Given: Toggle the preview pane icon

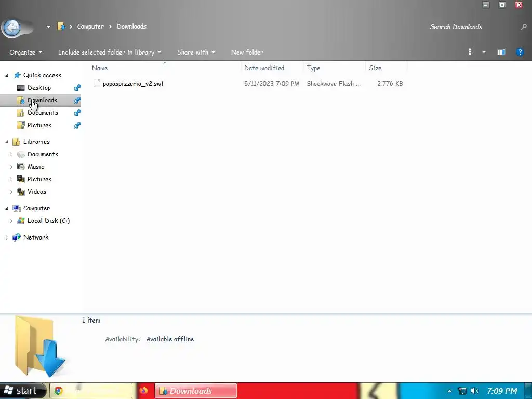Looking at the screenshot, I should 501,52.
